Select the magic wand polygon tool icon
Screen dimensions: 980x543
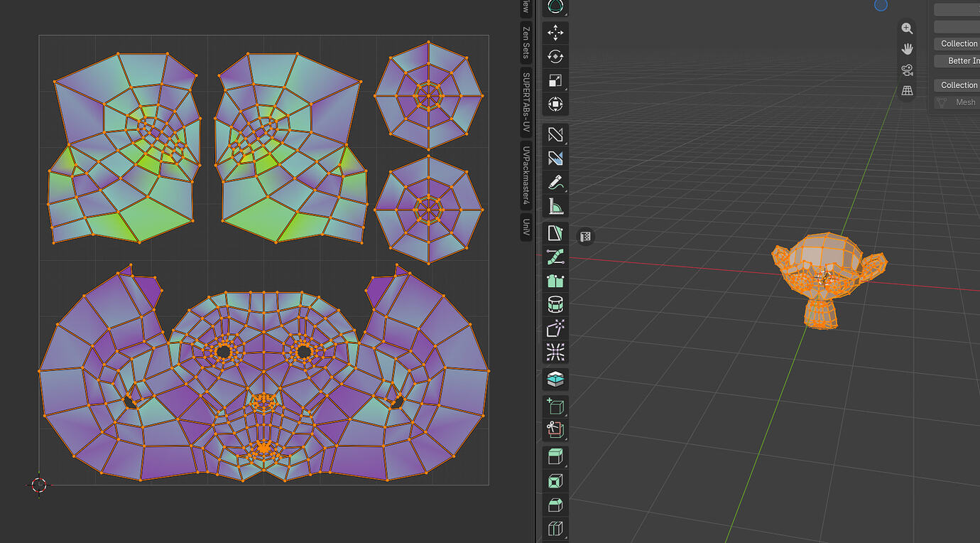555,329
